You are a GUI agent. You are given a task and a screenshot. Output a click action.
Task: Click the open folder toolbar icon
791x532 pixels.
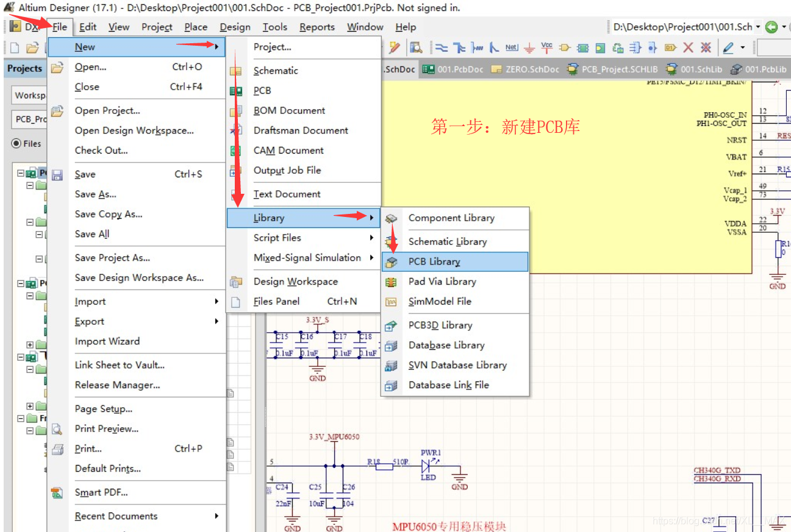point(32,48)
